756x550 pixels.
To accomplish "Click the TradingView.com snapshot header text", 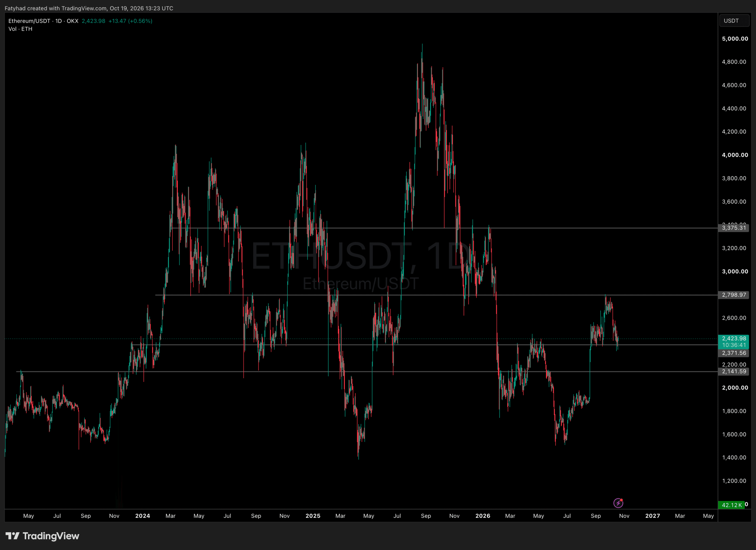I will (x=89, y=8).
